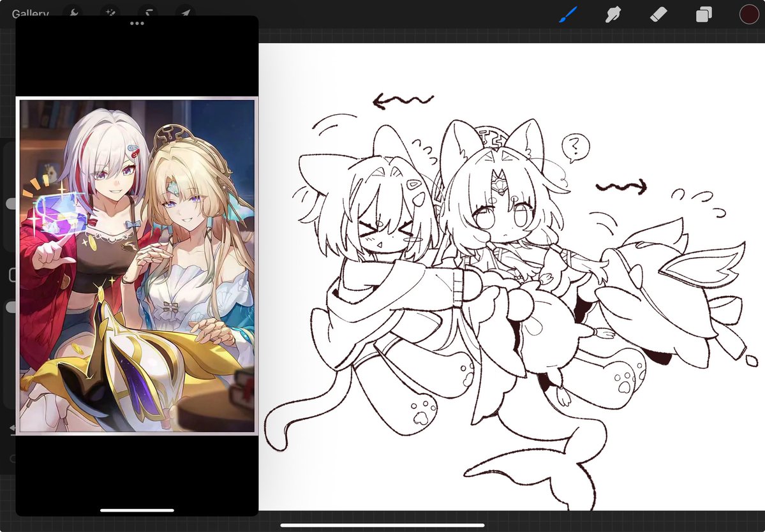The image size is (765, 532).
Task: Select the Brush paint tool
Action: pyautogui.click(x=568, y=14)
